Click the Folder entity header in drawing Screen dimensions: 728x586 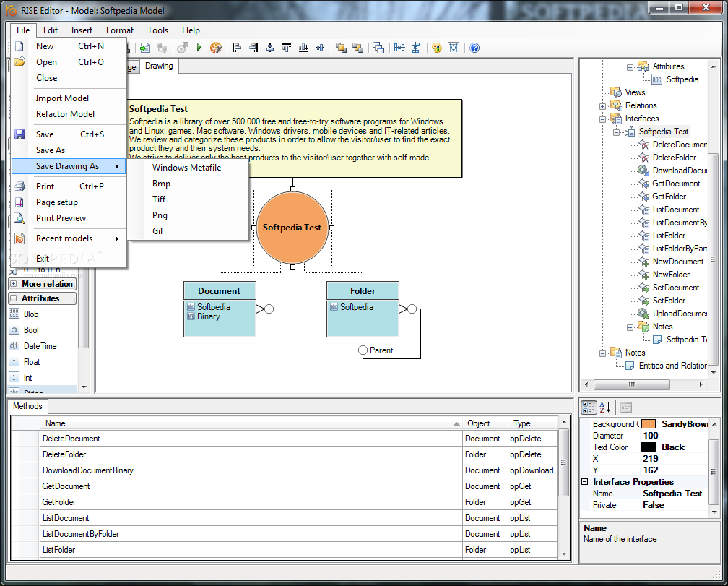pos(363,291)
